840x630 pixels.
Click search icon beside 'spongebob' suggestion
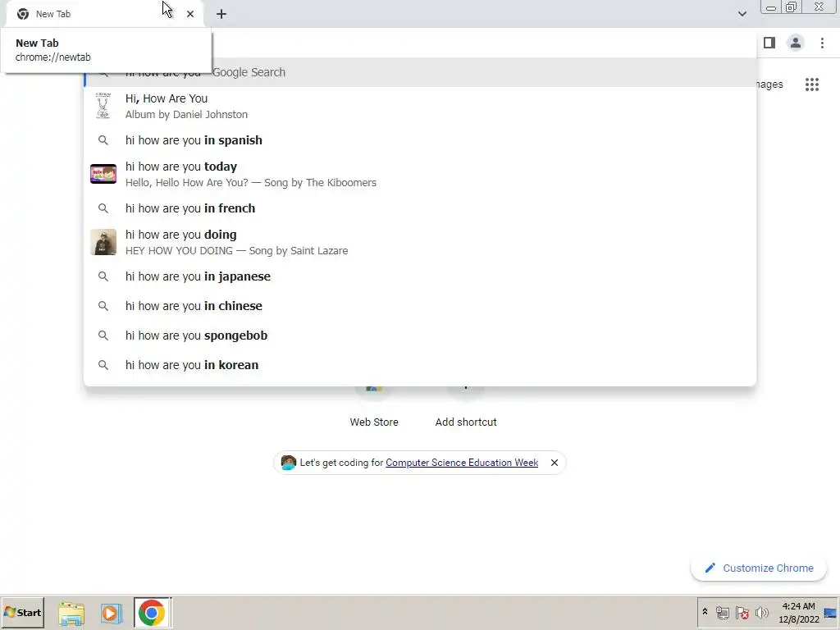click(x=103, y=336)
